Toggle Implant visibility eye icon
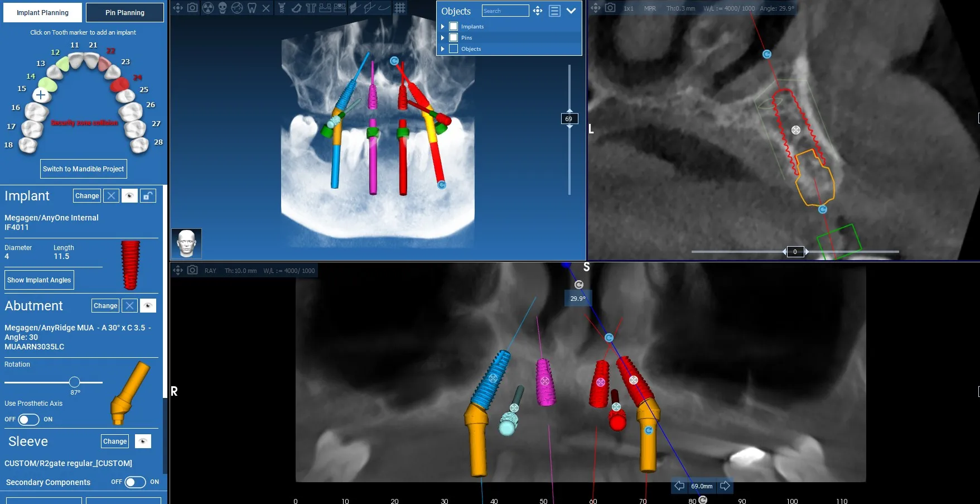Image resolution: width=980 pixels, height=504 pixels. (x=129, y=196)
